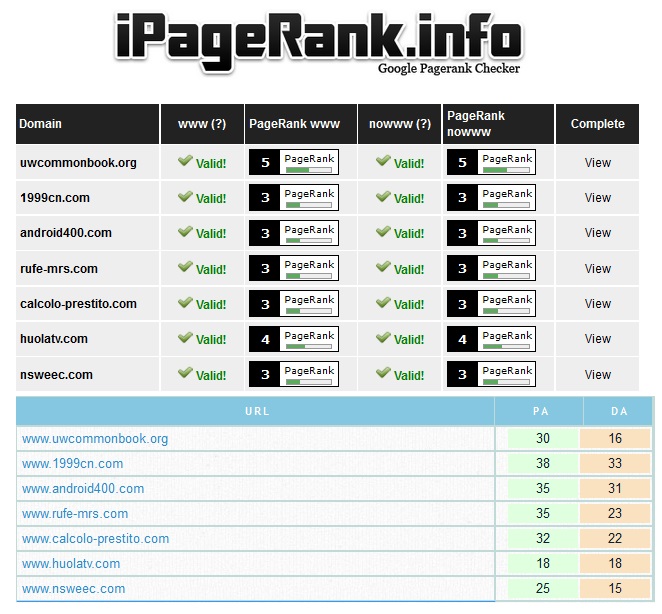Click PageRank www badge for calcolo-prestito.com
Image resolution: width=662 pixels, height=614 pixels.
tap(294, 304)
